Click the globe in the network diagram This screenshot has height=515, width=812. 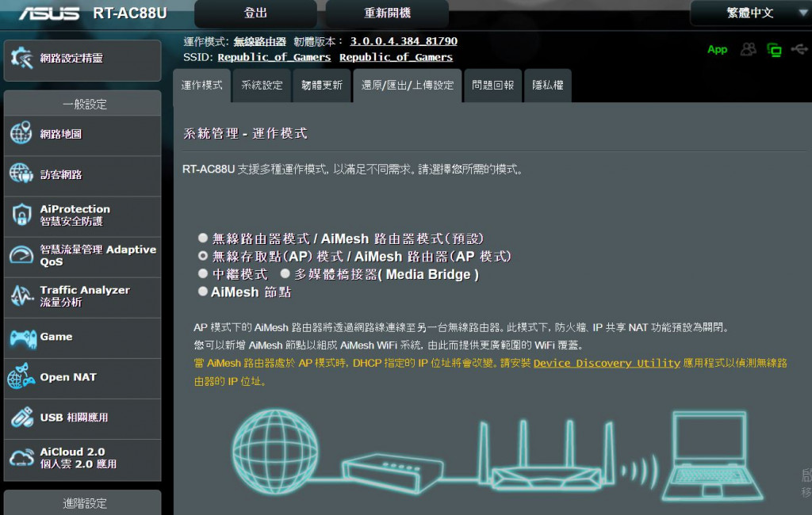pos(275,452)
